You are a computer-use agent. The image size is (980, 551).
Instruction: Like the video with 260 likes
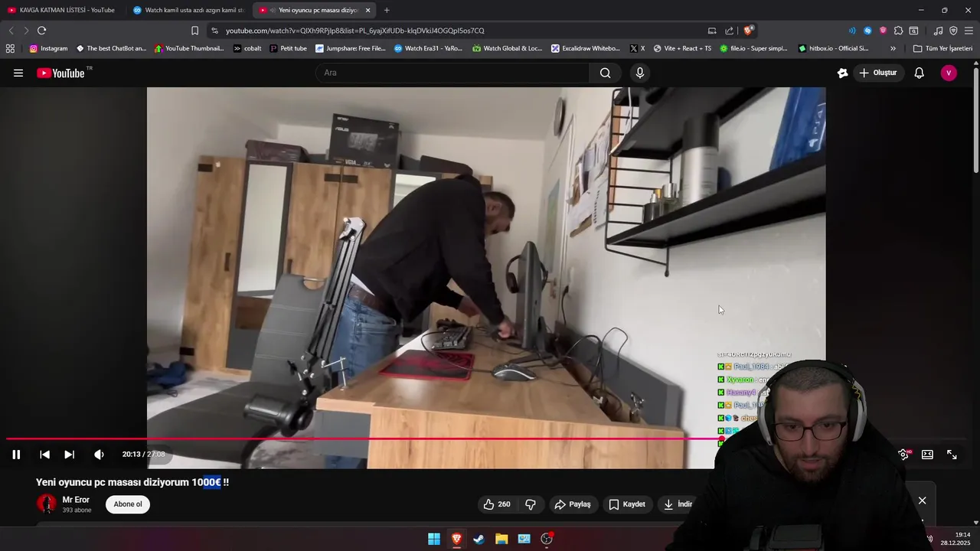(497, 504)
